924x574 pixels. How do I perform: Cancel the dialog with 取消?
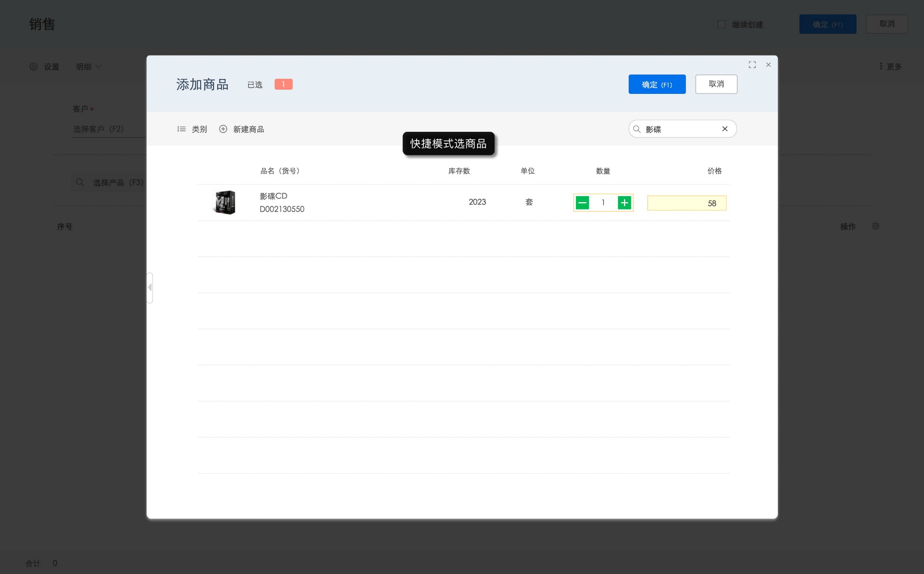pyautogui.click(x=716, y=84)
